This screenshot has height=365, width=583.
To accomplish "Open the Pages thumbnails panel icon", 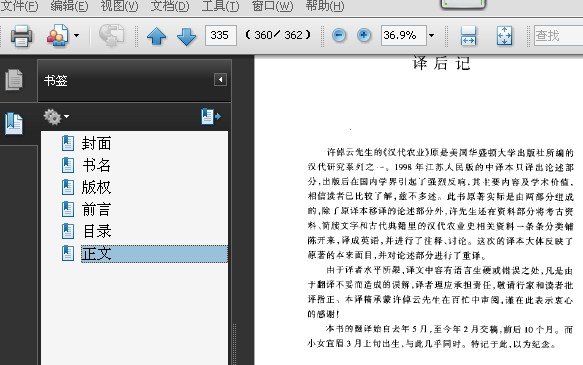I will [14, 80].
